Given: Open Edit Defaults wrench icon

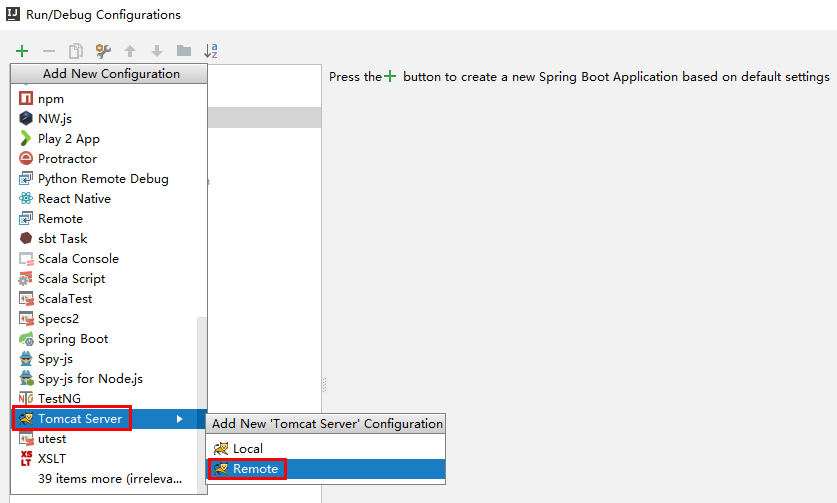Looking at the screenshot, I should click(x=103, y=51).
